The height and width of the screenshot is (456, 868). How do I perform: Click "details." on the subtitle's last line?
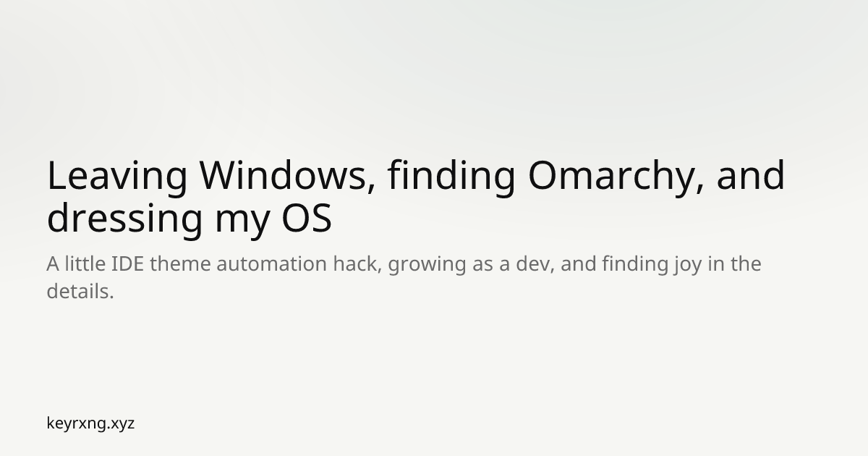[x=80, y=292]
